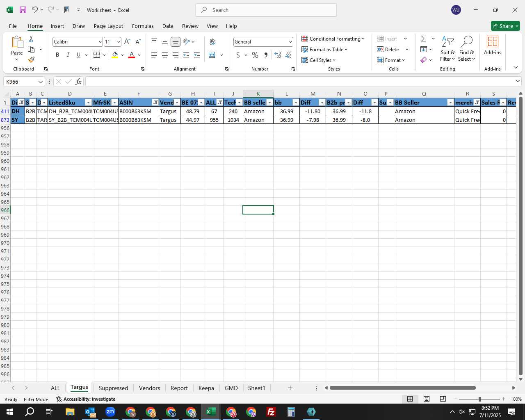Click Format as Table button
Image resolution: width=525 pixels, height=420 pixels.
click(x=324, y=50)
